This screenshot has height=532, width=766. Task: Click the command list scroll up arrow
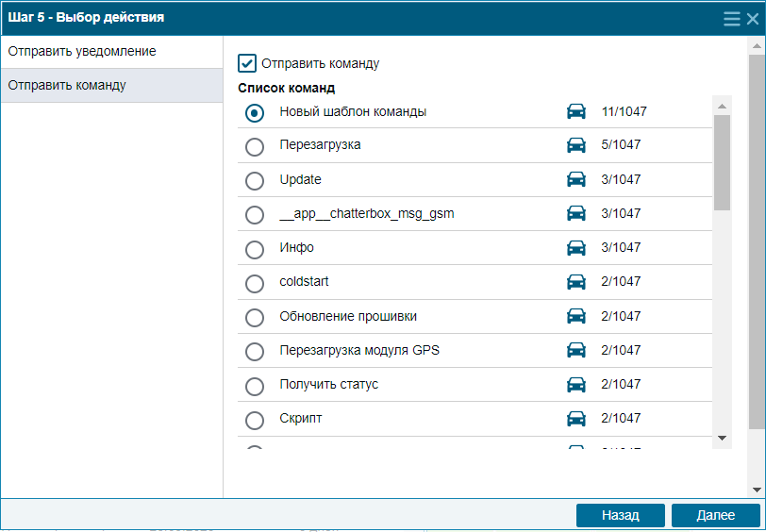pyautogui.click(x=722, y=106)
